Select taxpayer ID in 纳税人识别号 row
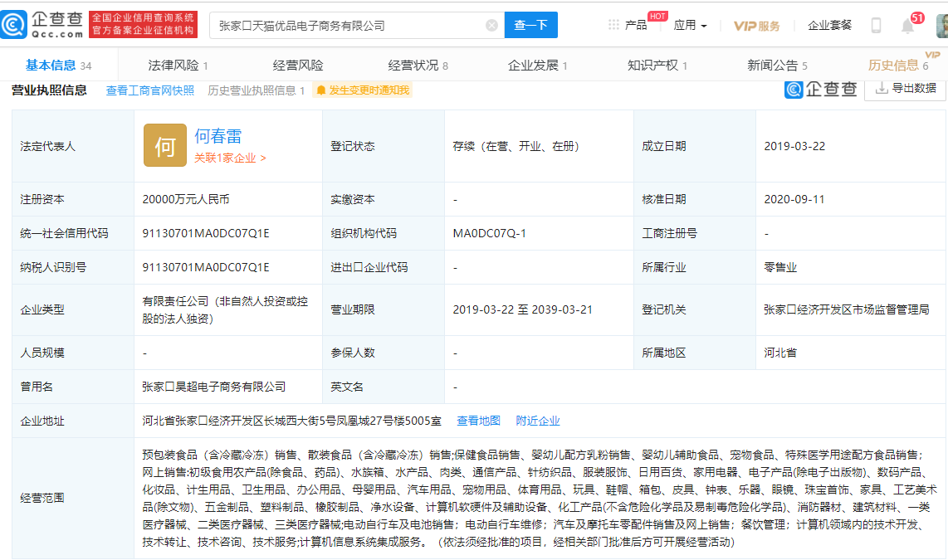 [206, 267]
